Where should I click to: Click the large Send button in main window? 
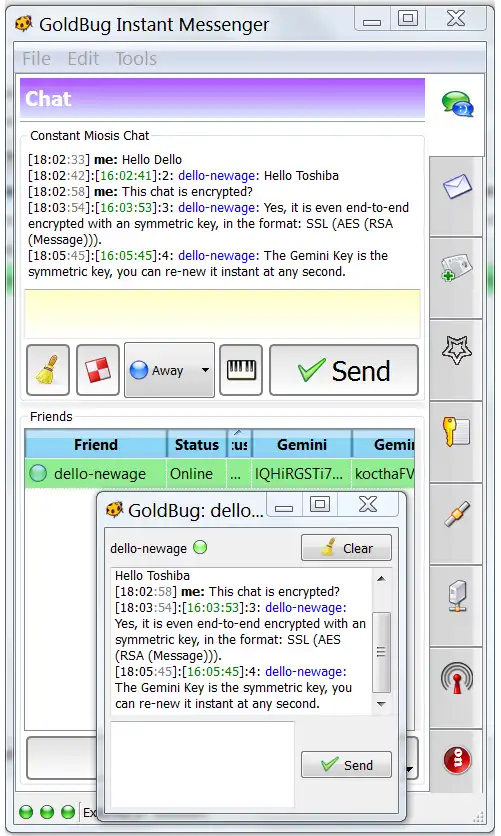coord(344,370)
